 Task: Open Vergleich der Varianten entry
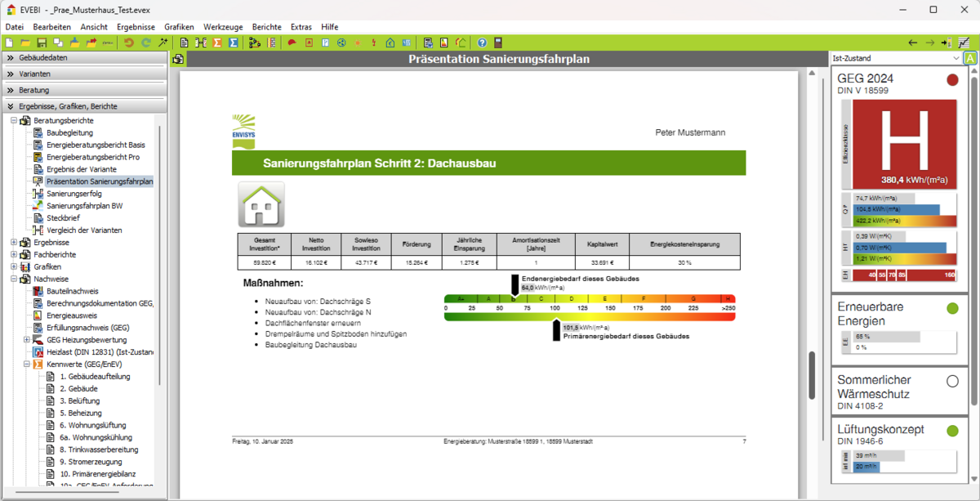coord(85,230)
